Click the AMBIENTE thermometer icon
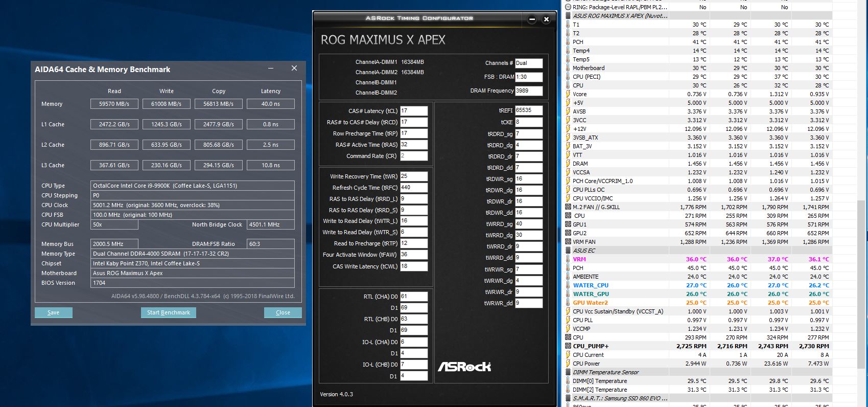 tap(568, 277)
